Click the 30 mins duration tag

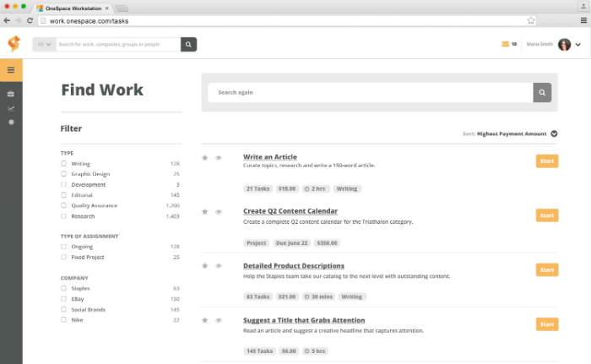318,296
